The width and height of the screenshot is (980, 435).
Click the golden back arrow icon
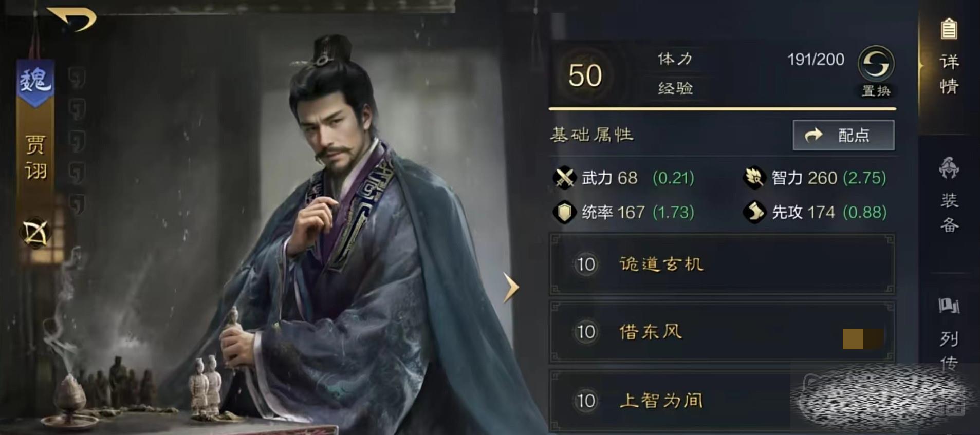[73, 20]
